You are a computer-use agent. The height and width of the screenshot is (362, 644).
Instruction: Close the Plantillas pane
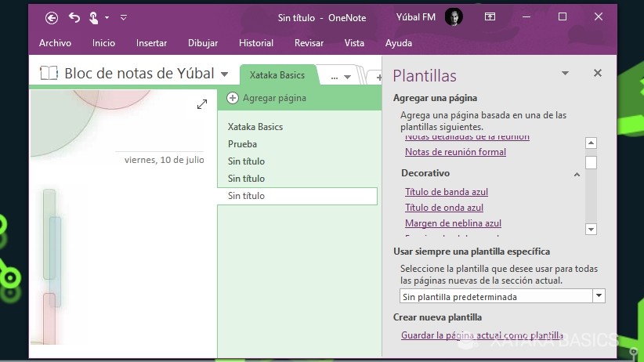click(598, 73)
